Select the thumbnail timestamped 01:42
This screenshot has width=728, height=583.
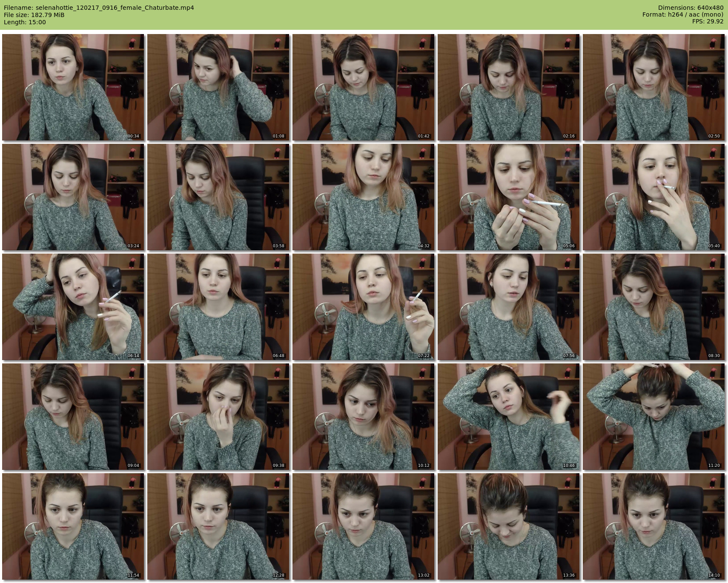(364, 87)
